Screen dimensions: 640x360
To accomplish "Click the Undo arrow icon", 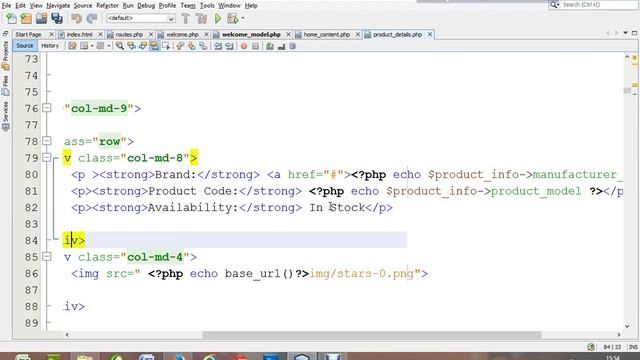I will pyautogui.click(x=76, y=18).
